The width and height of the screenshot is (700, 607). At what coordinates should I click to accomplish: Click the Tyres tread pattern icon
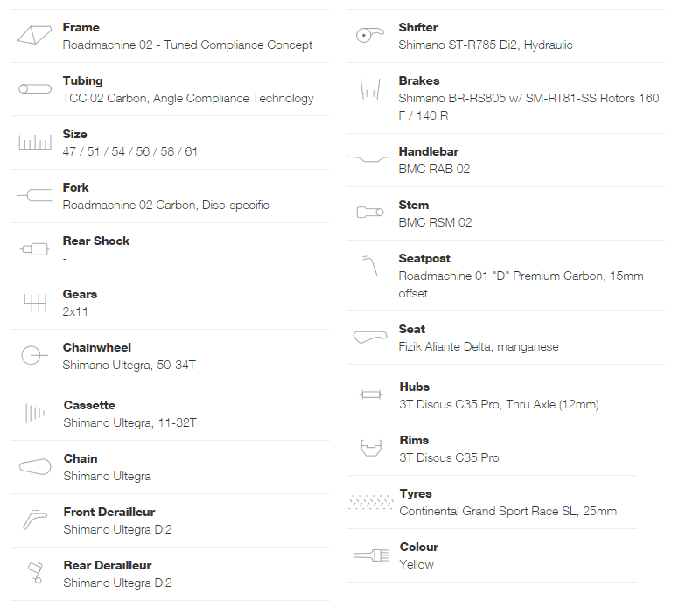tap(370, 502)
